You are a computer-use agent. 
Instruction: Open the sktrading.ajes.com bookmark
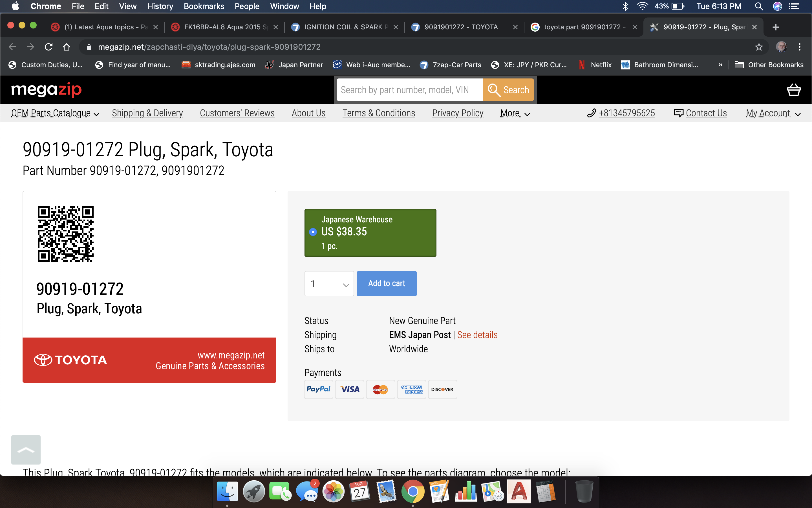(x=219, y=65)
